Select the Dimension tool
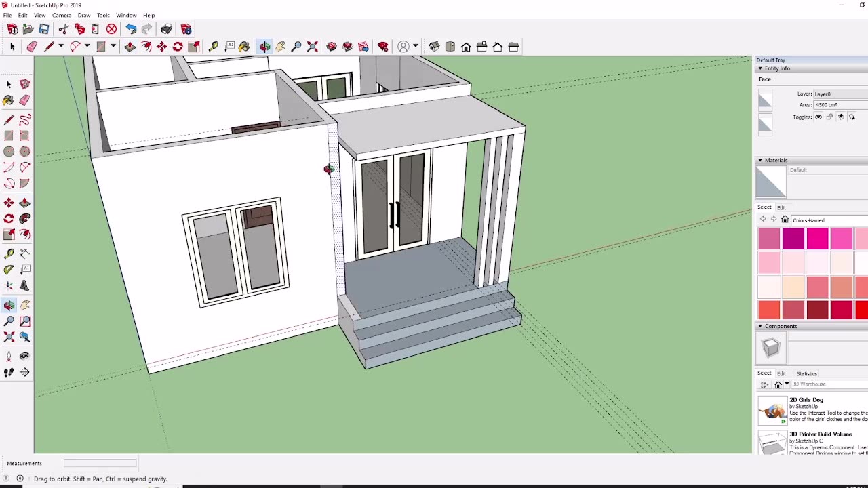Screen dimensions: 868x488 click(x=24, y=253)
